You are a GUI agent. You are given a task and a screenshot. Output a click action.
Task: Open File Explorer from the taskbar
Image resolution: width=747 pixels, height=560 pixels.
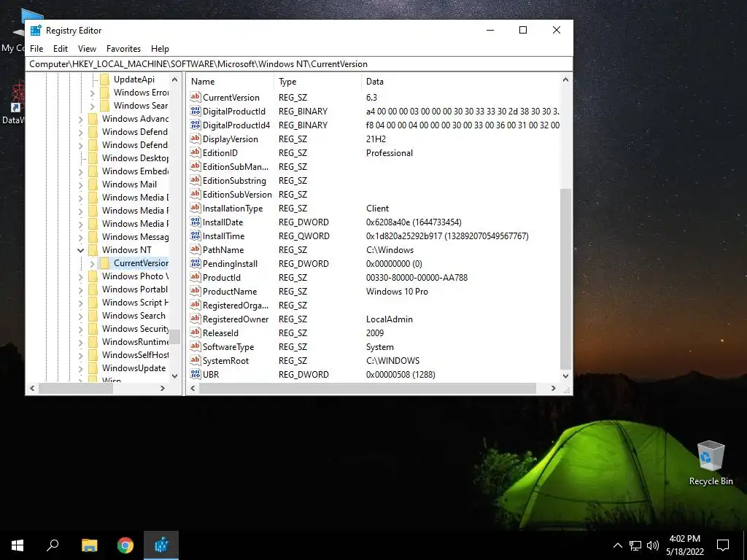coord(89,545)
